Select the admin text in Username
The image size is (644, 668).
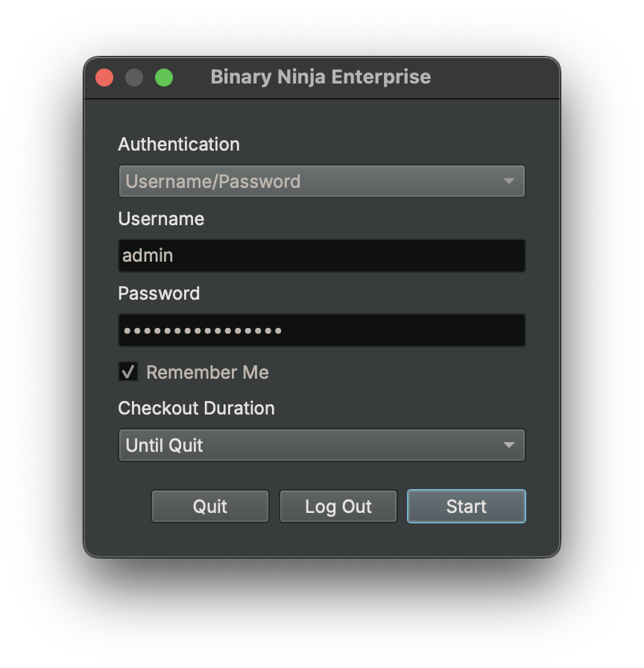pos(147,255)
